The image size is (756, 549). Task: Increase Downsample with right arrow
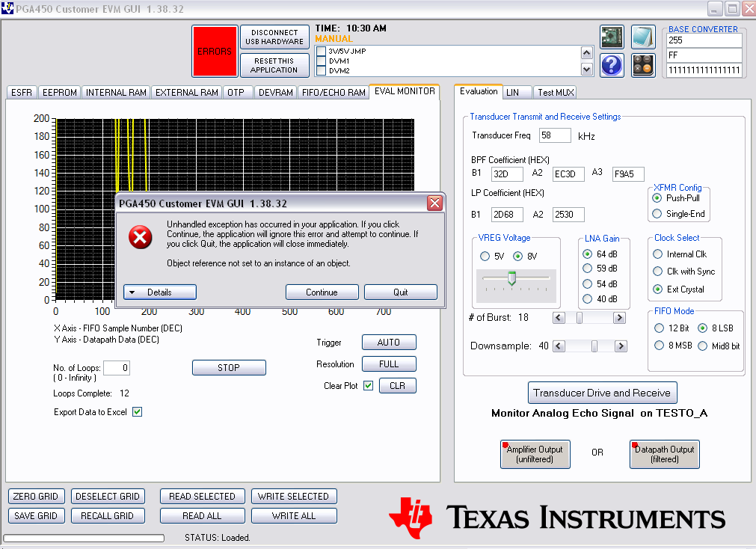click(x=621, y=346)
